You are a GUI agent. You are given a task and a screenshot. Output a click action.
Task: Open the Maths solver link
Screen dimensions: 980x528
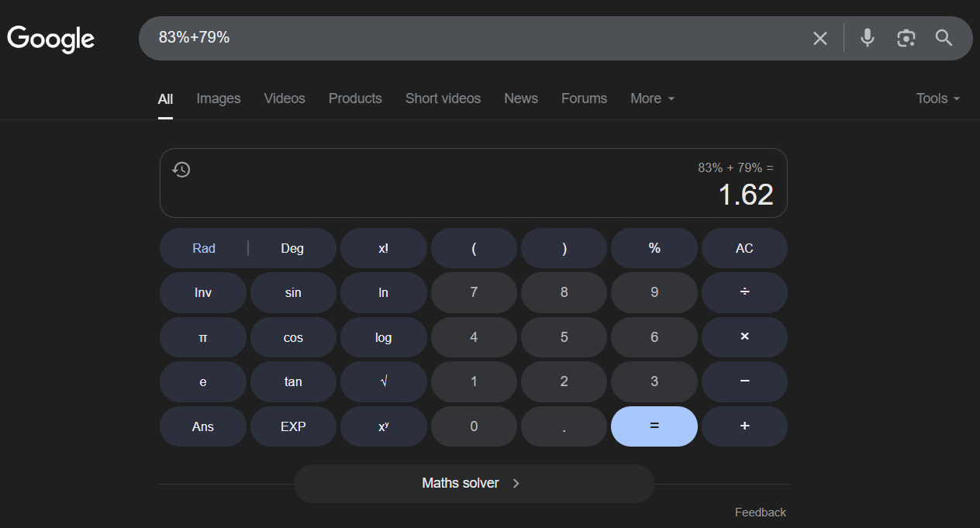coord(474,483)
